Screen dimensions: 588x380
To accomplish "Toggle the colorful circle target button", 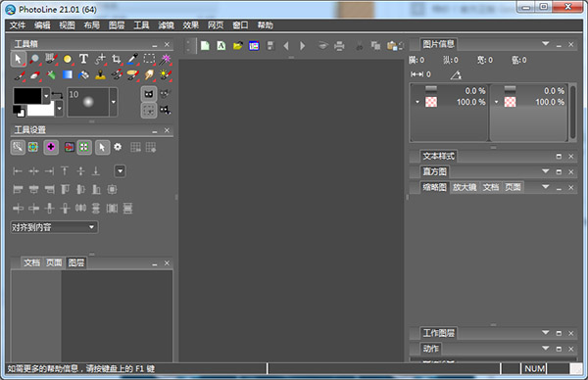I will click(33, 147).
